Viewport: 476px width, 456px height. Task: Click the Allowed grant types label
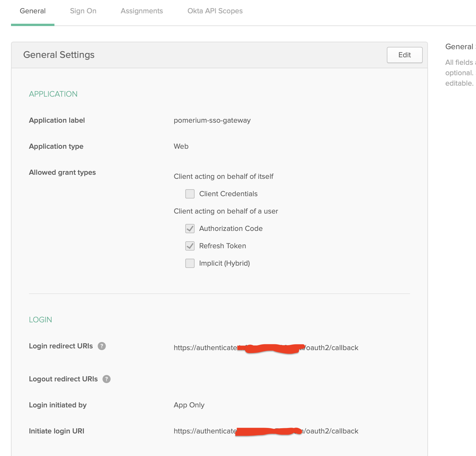click(x=62, y=172)
